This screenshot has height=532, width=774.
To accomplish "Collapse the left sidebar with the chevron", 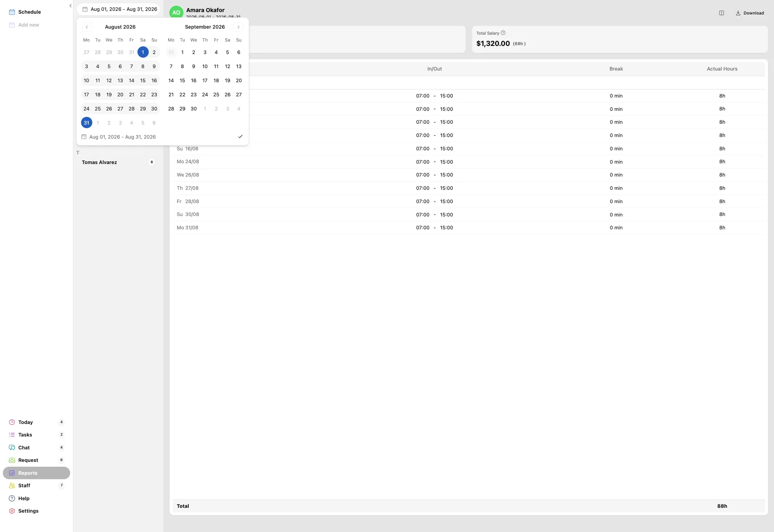I will tap(70, 6).
